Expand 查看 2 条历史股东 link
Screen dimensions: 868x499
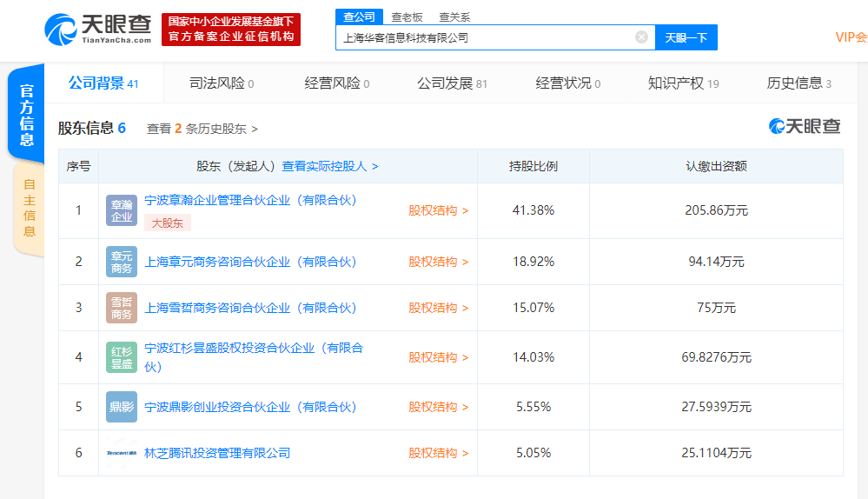coord(202,129)
